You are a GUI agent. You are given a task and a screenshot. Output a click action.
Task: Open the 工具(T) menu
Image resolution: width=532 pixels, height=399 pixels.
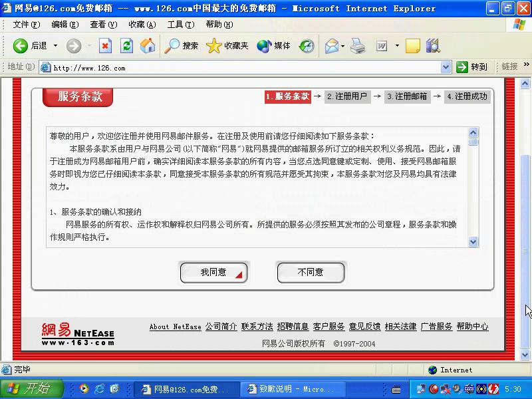[x=181, y=25]
